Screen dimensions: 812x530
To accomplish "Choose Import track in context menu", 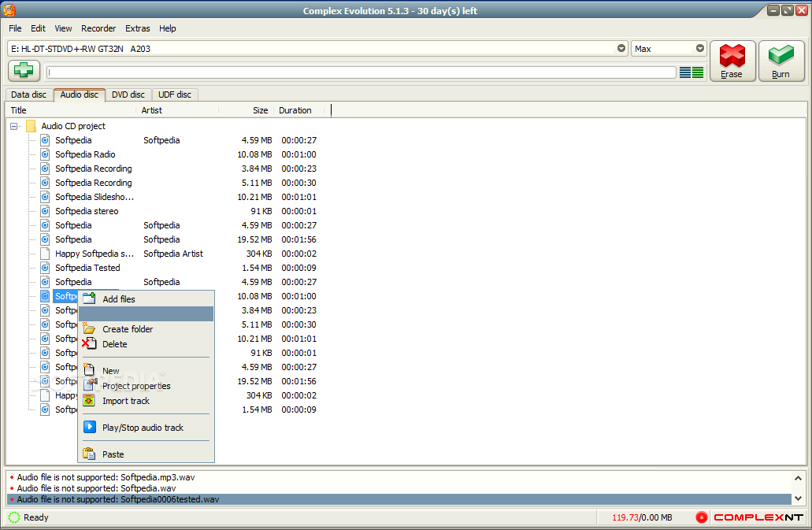I will click(146, 401).
